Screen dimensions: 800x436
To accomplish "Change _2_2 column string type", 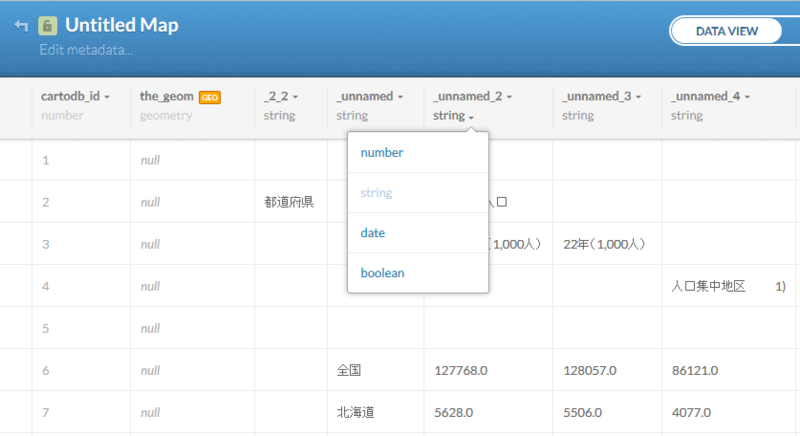I will click(280, 116).
